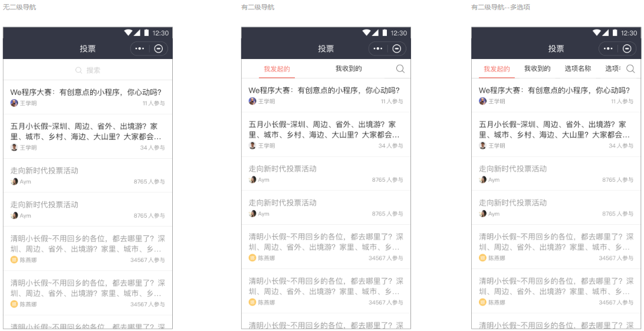Tap the Wi-Fi status icon in 有二级导航 mockup
Viewport: 644px width, 331px height.
point(367,33)
